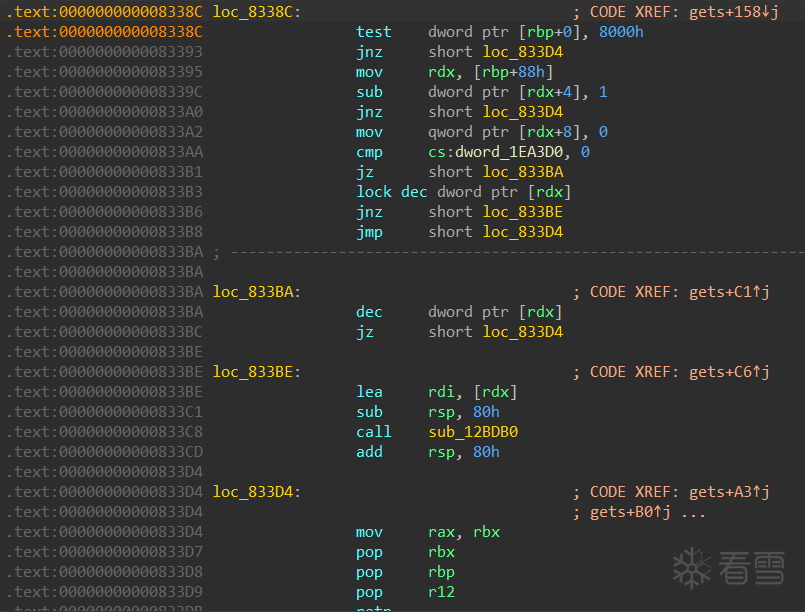Select add rsp instruction mnemonic
The width and height of the screenshot is (805, 612).
coord(369,452)
